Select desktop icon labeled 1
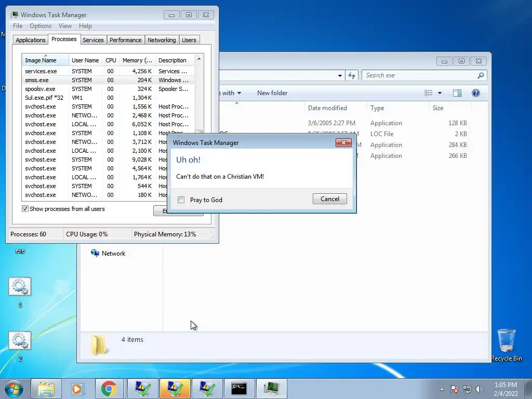This screenshot has width=532, height=399. 20,292
